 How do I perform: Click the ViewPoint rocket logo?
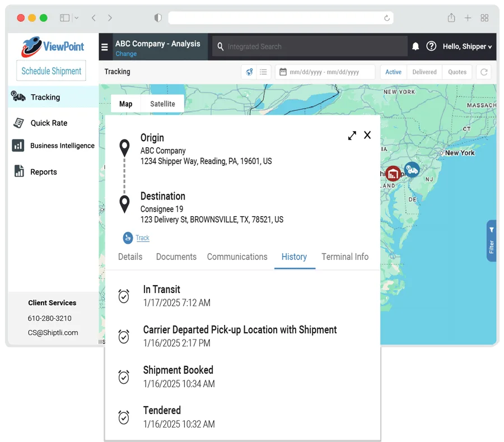[x=53, y=46]
